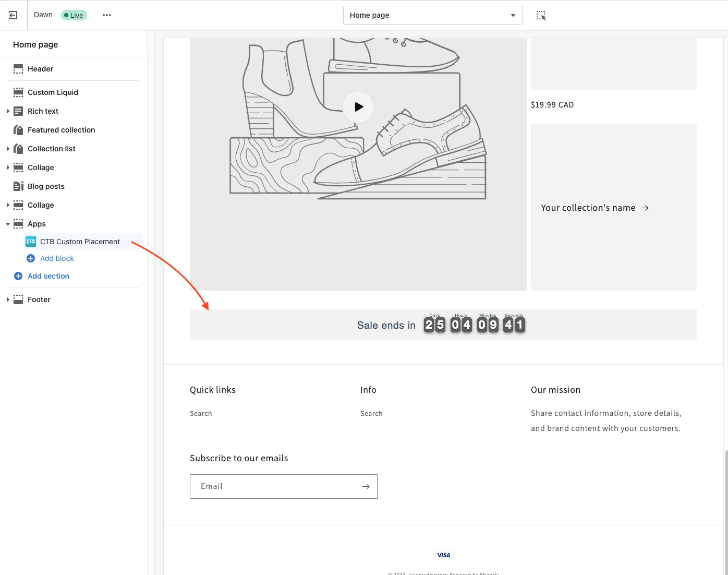Click the Info footer heading

pyautogui.click(x=368, y=390)
